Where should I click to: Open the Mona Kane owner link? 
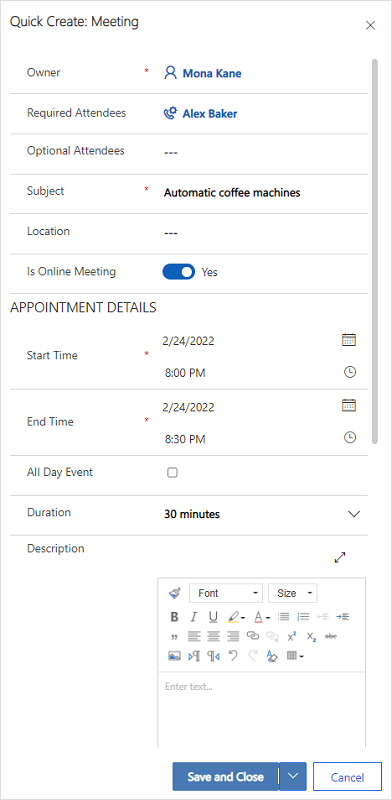coord(212,73)
